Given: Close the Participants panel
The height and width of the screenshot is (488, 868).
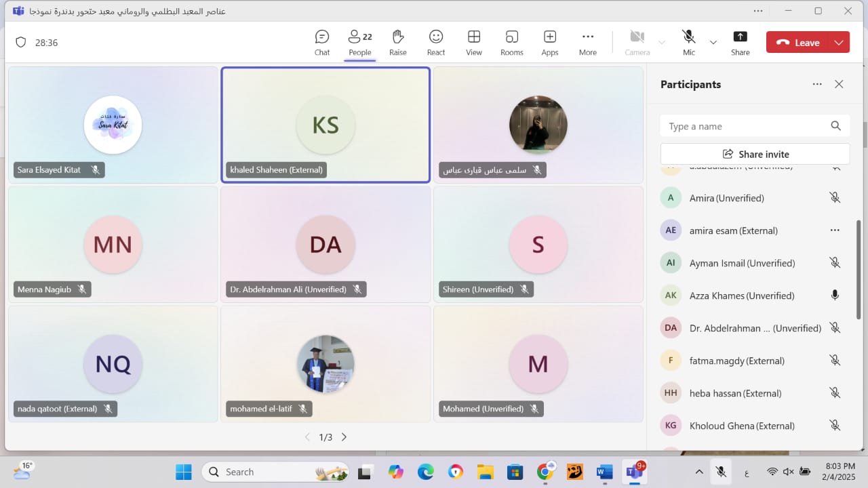Looking at the screenshot, I should [839, 84].
